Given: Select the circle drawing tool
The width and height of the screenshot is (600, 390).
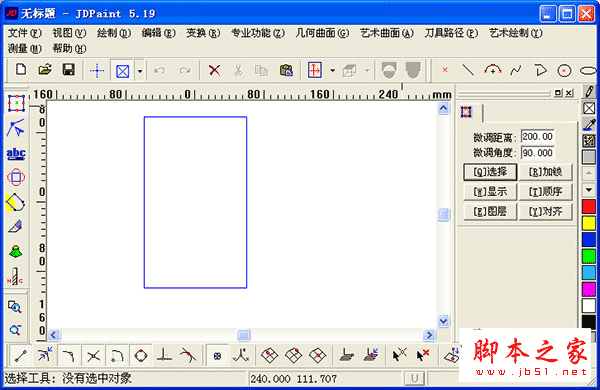Looking at the screenshot, I should pyautogui.click(x=564, y=71).
